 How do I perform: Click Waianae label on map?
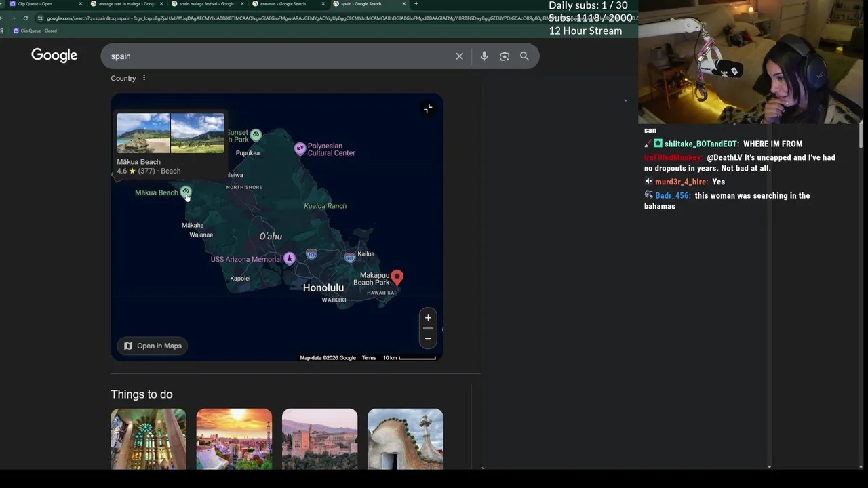coord(201,235)
